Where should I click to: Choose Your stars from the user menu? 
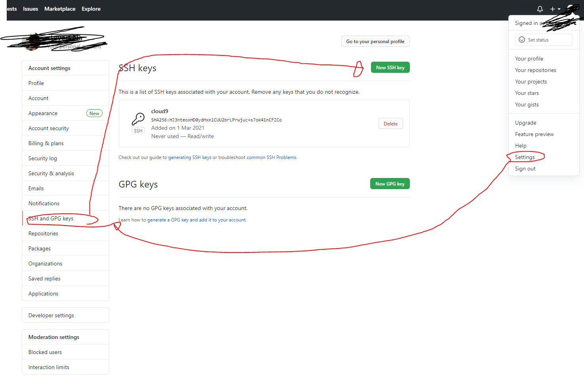point(544,93)
